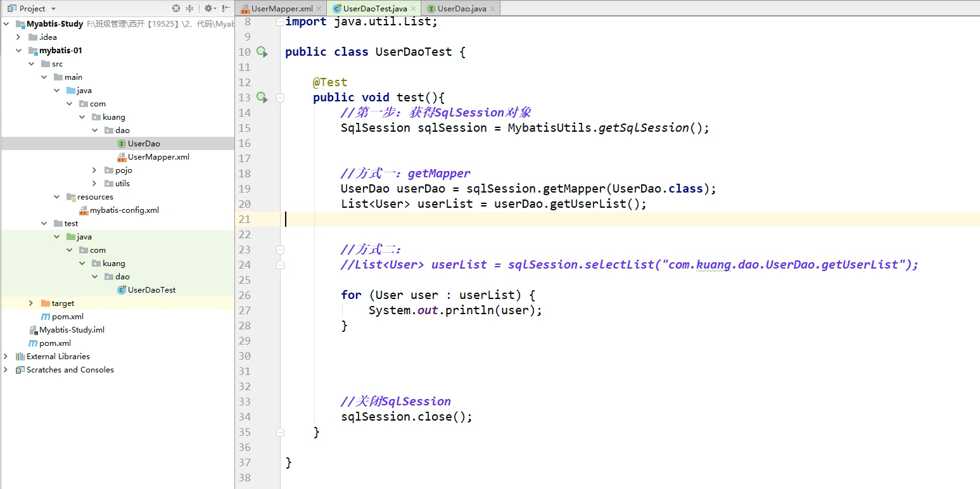980x489 pixels.
Task: Collapse the main folder
Action: (x=44, y=77)
